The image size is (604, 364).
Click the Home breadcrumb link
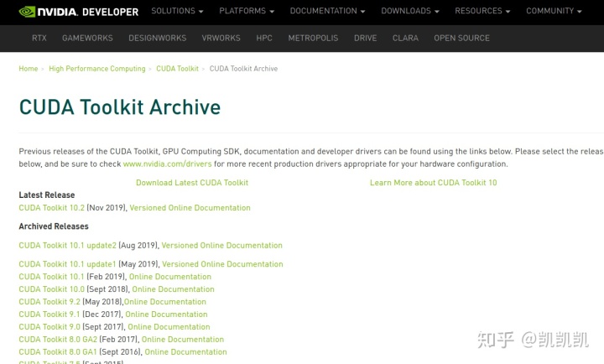[29, 69]
